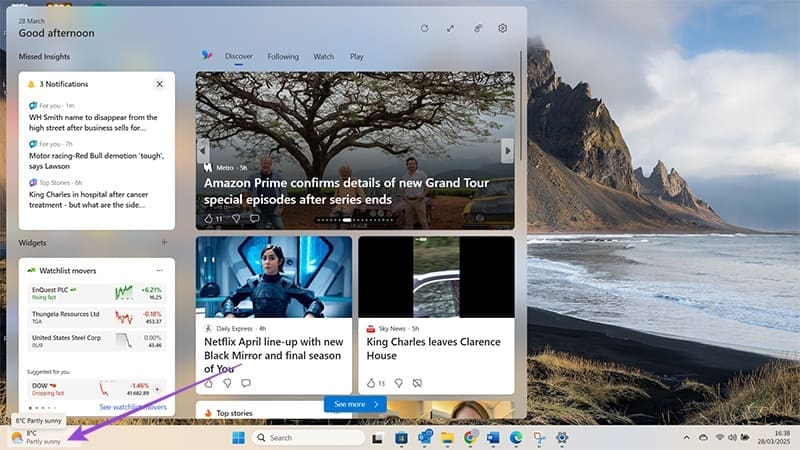Click the carousel position dots indicator

pos(355,220)
